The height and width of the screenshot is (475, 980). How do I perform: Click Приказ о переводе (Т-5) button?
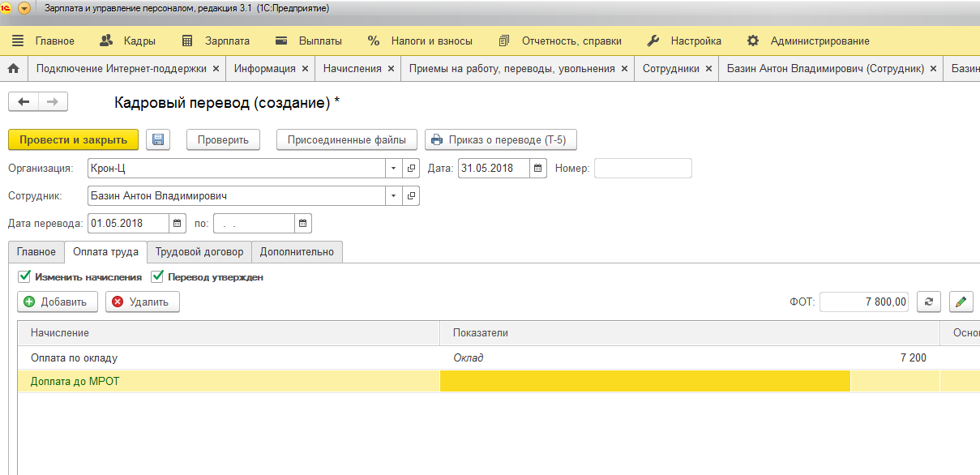(501, 139)
